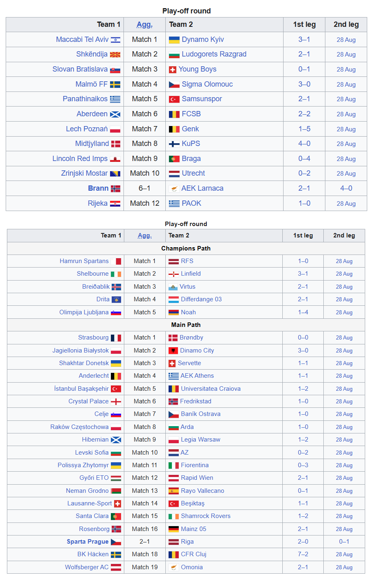
Task: Open the Legia Warsaw team link
Action: [x=201, y=440]
